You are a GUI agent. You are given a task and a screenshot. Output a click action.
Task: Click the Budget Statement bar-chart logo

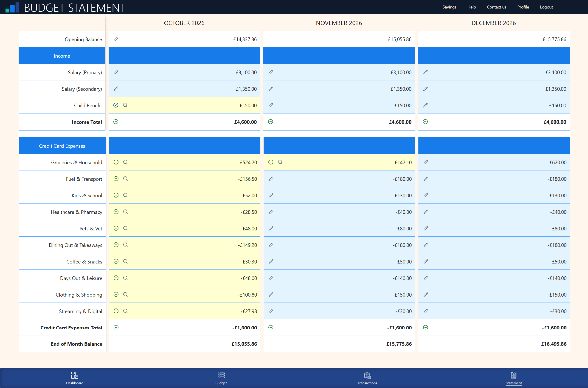click(12, 7)
